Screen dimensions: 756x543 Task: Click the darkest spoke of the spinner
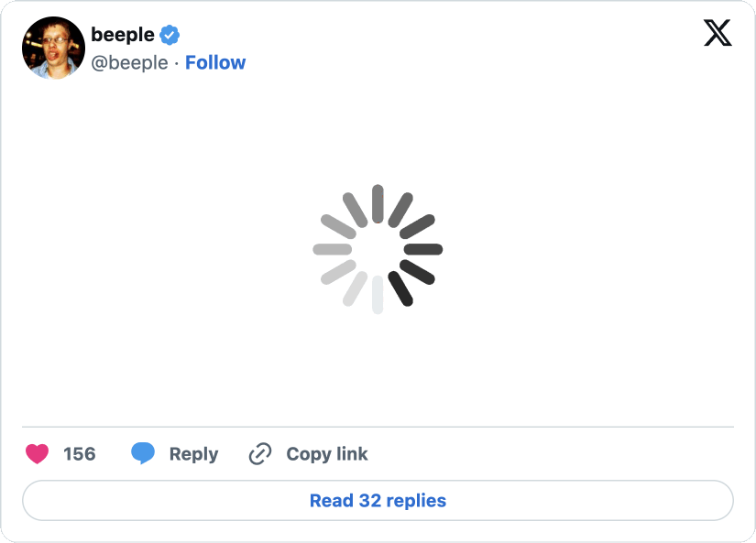[401, 288]
